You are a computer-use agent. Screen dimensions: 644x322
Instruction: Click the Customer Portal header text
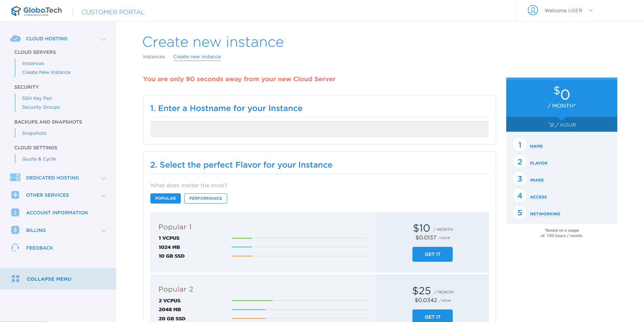(113, 12)
